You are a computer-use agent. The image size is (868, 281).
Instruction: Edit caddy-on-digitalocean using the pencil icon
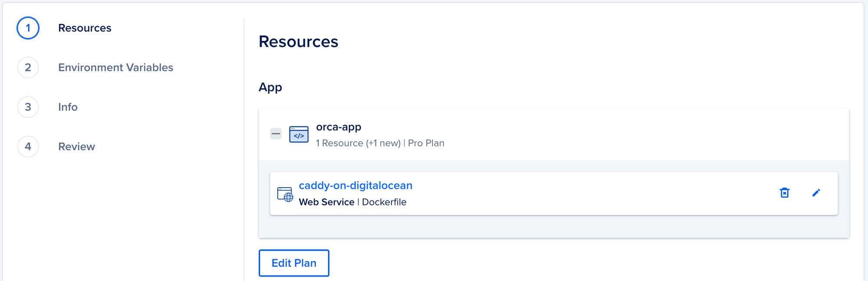tap(816, 193)
